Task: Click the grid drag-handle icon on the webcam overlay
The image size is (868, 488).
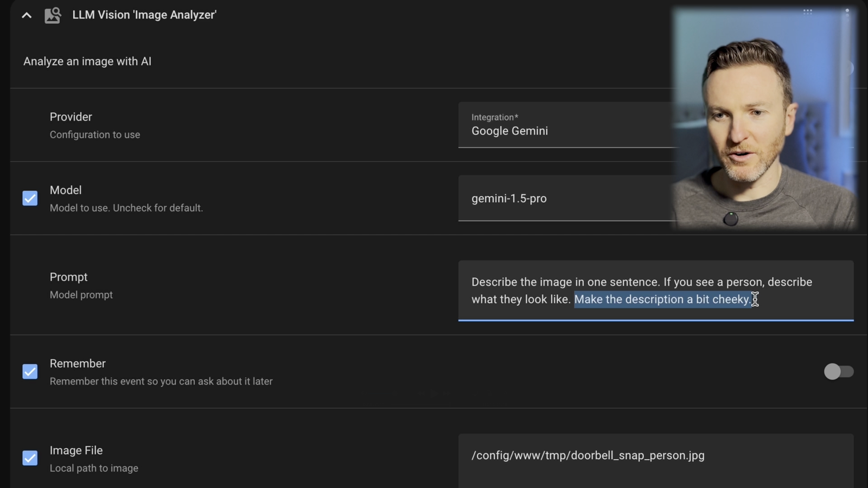Action: pyautogui.click(x=807, y=12)
